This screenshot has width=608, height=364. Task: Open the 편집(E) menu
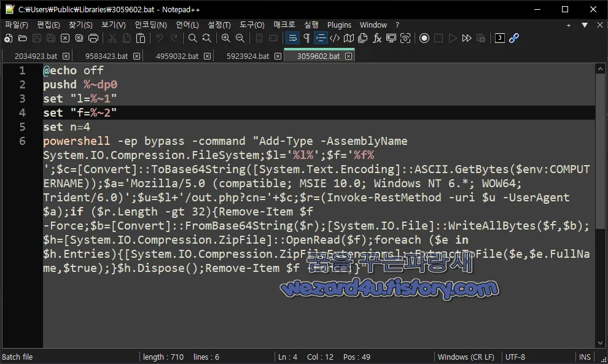49,25
